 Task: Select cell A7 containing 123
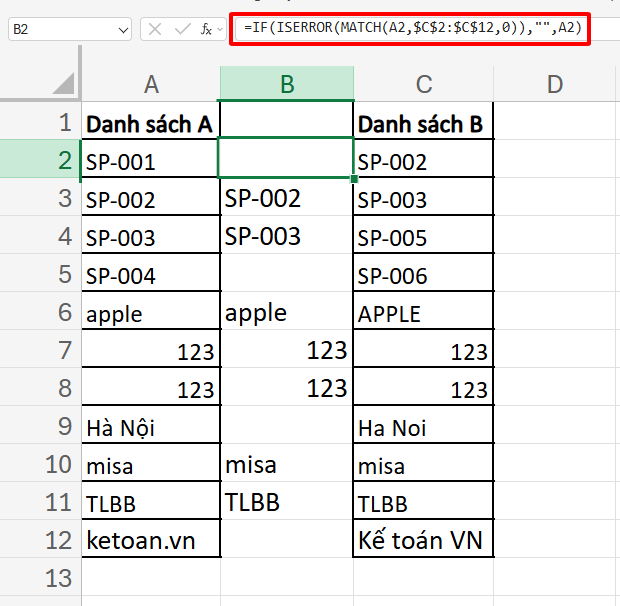(x=151, y=349)
